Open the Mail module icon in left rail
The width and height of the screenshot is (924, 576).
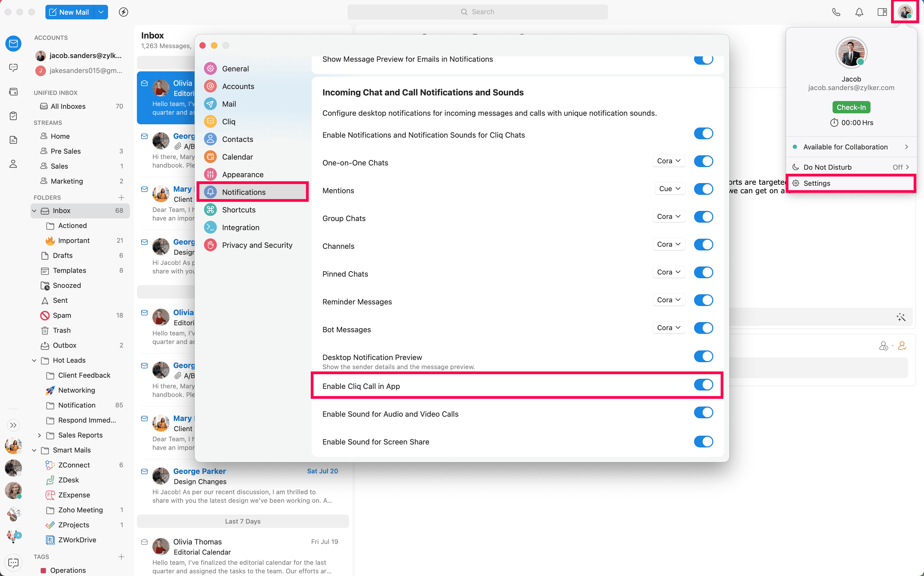(x=13, y=43)
